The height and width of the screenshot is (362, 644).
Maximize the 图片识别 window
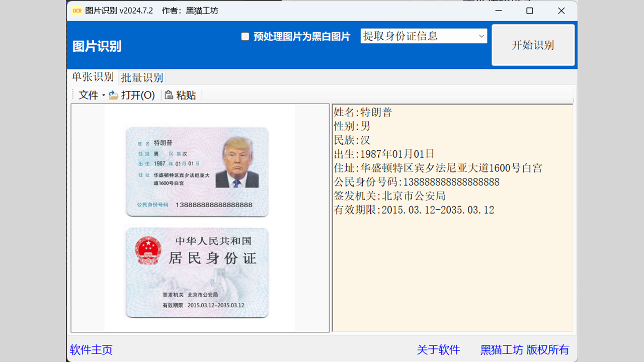[529, 11]
